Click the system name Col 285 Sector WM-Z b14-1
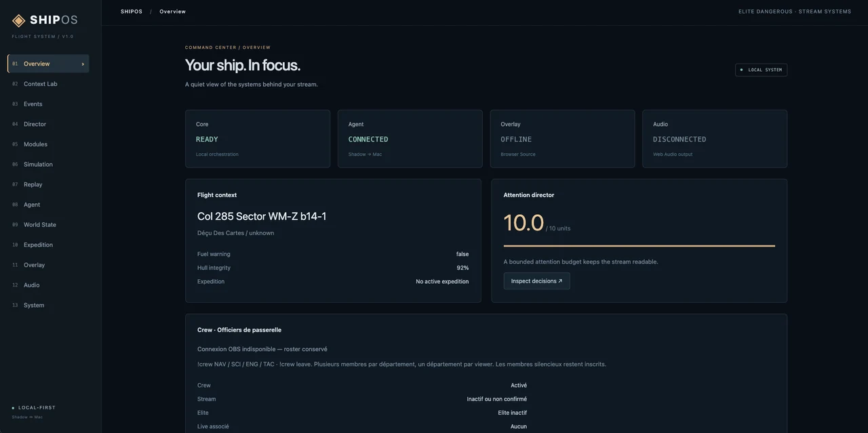 pos(262,216)
